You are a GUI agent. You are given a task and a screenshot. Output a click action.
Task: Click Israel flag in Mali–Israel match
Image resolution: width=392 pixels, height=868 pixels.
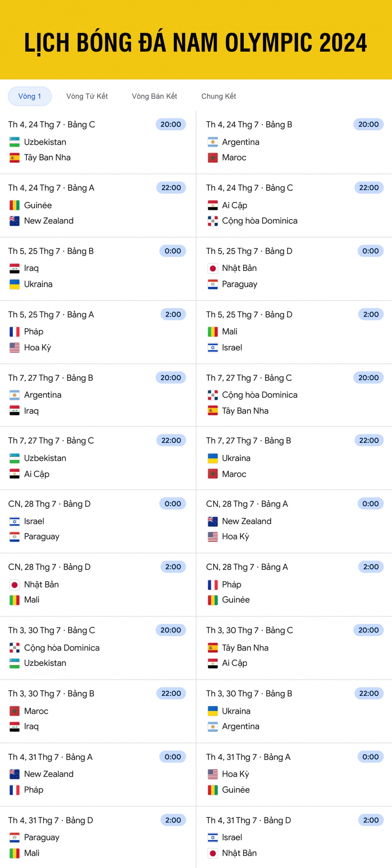[213, 347]
